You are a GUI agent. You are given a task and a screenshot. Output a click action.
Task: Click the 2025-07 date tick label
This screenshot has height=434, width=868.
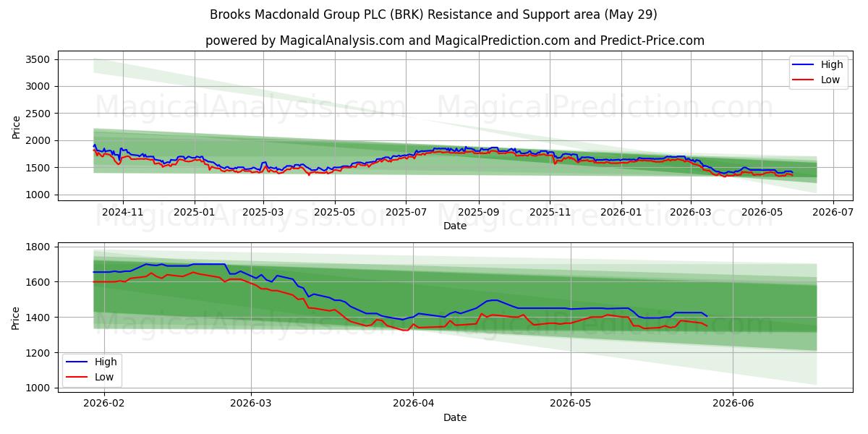pos(406,212)
